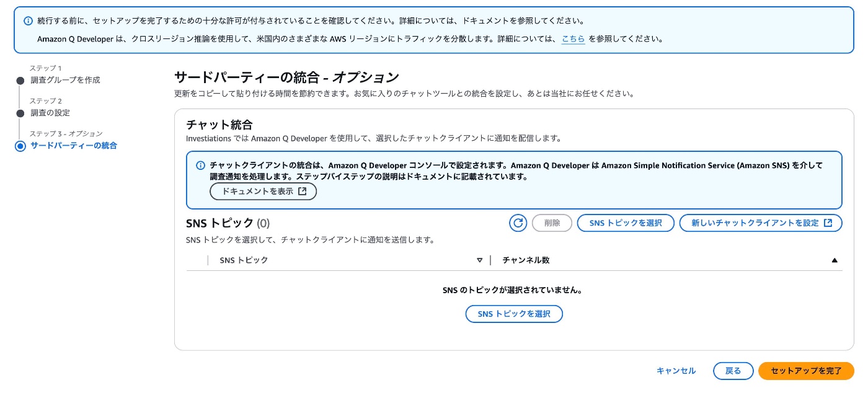Click the チャット統合 heading

219,125
